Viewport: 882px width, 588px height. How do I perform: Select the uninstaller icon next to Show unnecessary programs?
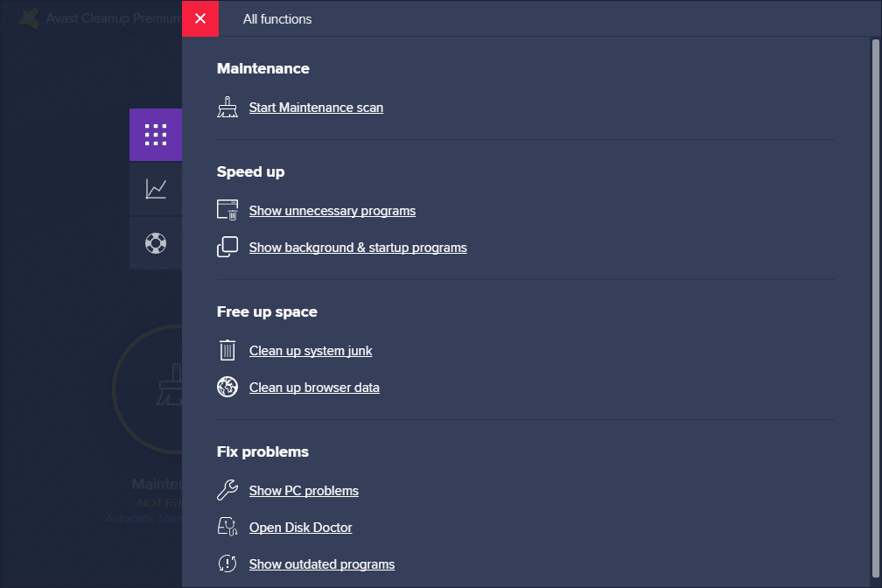227,210
